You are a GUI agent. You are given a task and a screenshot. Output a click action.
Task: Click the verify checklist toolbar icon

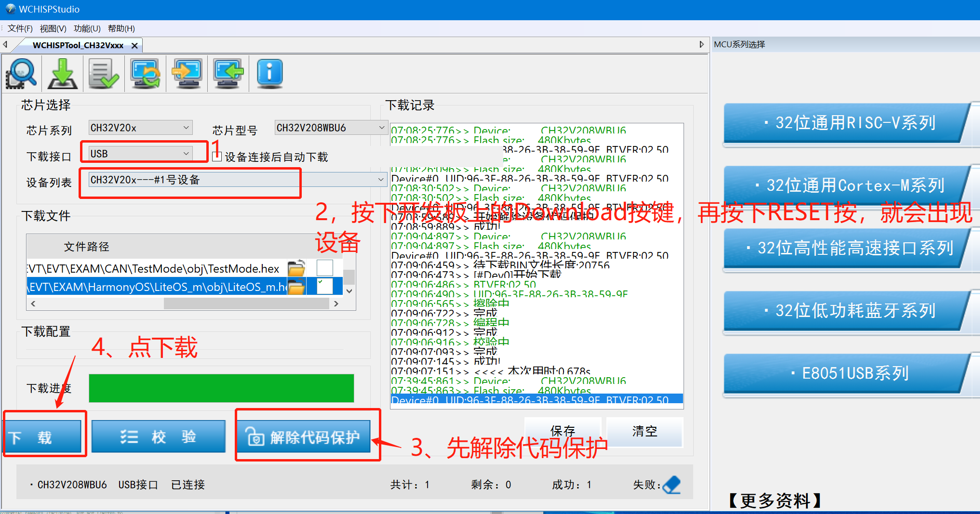pos(104,73)
